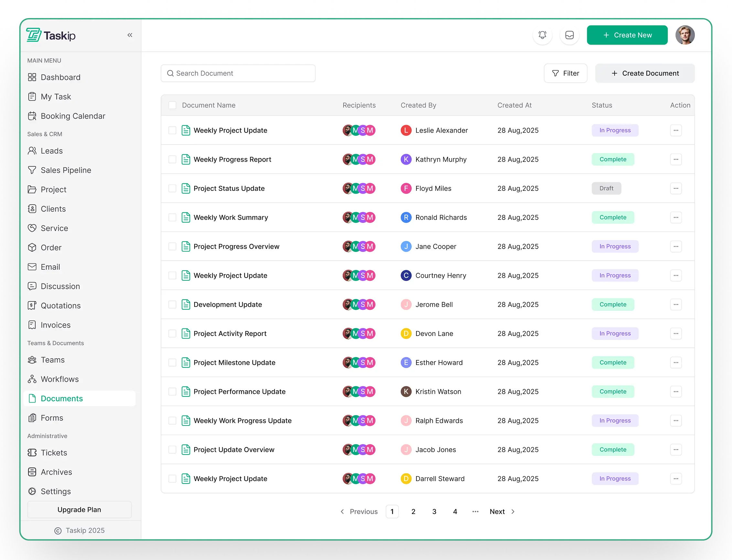The height and width of the screenshot is (560, 732).
Task: Collapse the sidebar with double-chevron icon
Action: 130,35
